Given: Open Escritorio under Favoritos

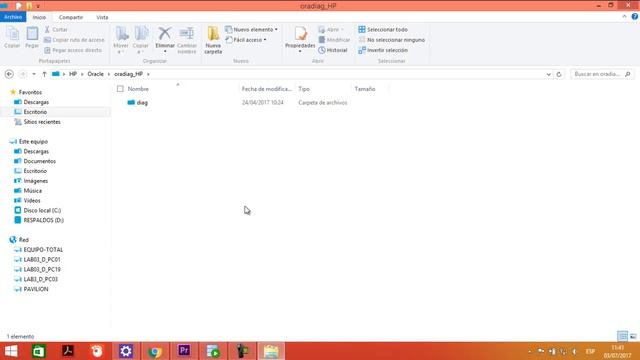Looking at the screenshot, I should pos(35,112).
